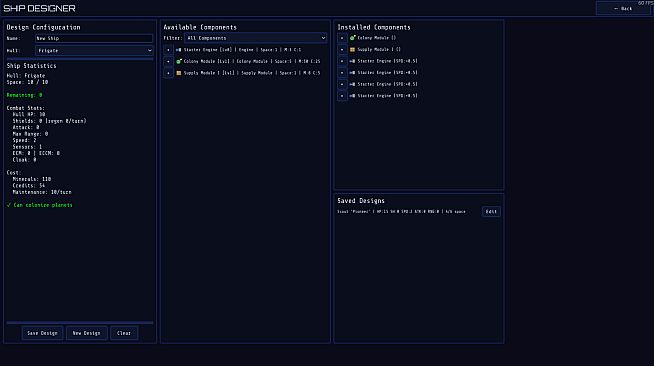This screenshot has height=366, width=654.
Task: Add Starter Engine via its plus button
Action: (168, 50)
